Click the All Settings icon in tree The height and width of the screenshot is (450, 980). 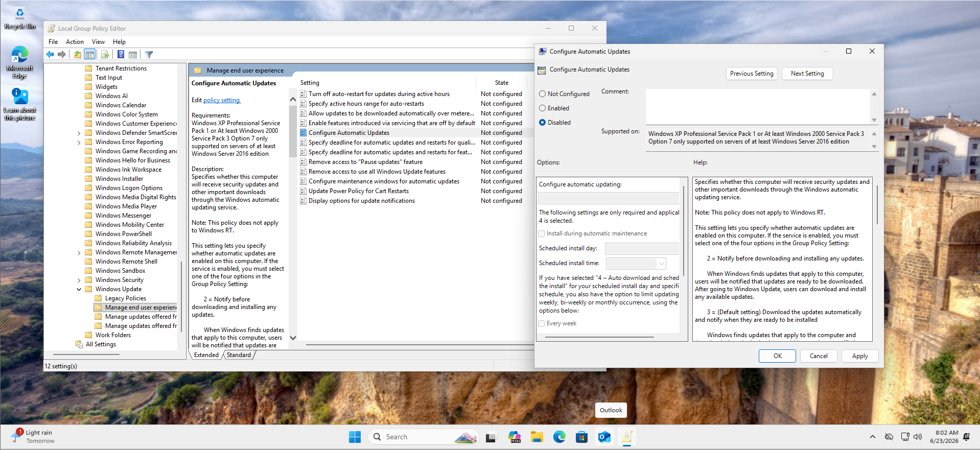point(79,344)
